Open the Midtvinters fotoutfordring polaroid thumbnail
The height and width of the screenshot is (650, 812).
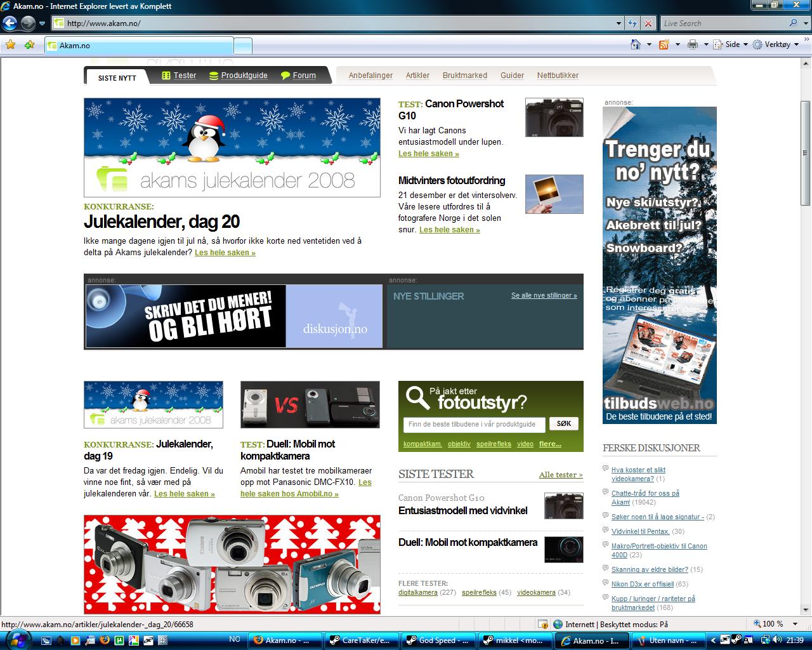click(554, 194)
